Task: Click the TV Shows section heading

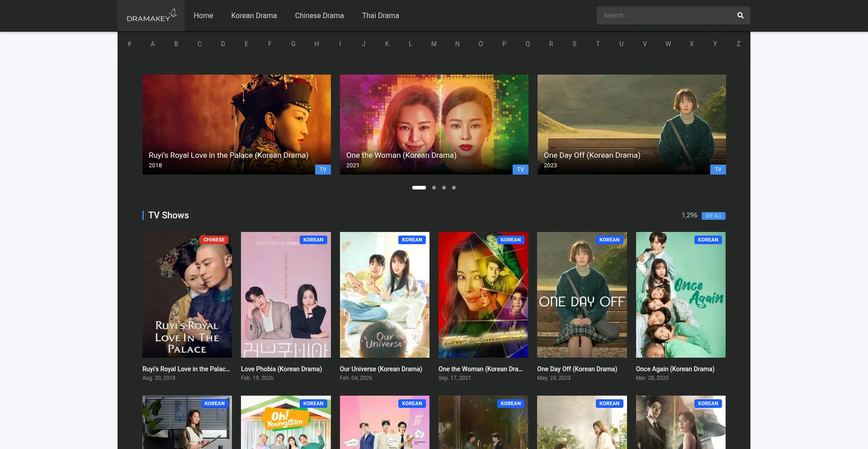Action: (x=169, y=215)
